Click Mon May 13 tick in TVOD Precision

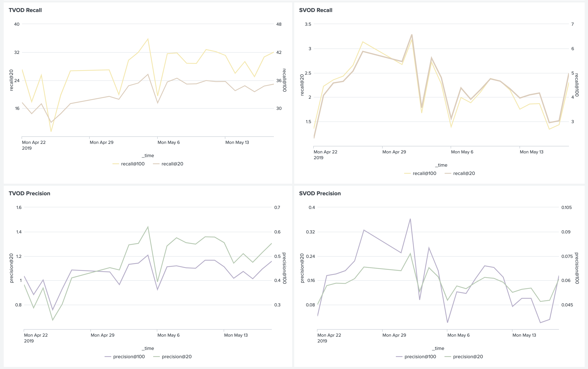click(236, 335)
